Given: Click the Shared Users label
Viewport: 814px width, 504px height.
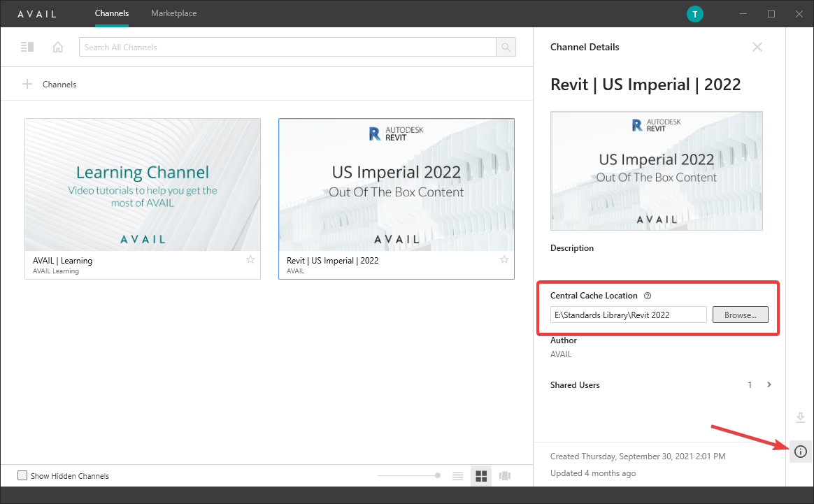Looking at the screenshot, I should (575, 385).
